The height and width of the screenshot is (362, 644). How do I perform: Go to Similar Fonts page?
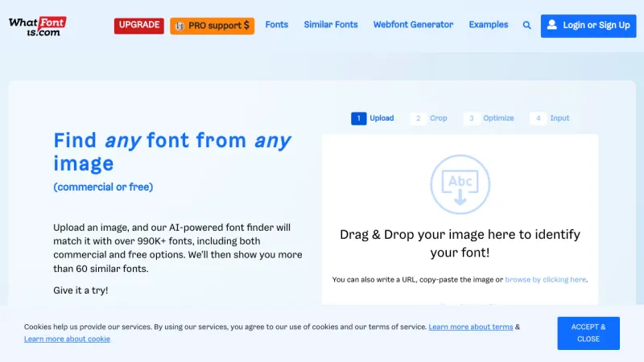tap(331, 25)
